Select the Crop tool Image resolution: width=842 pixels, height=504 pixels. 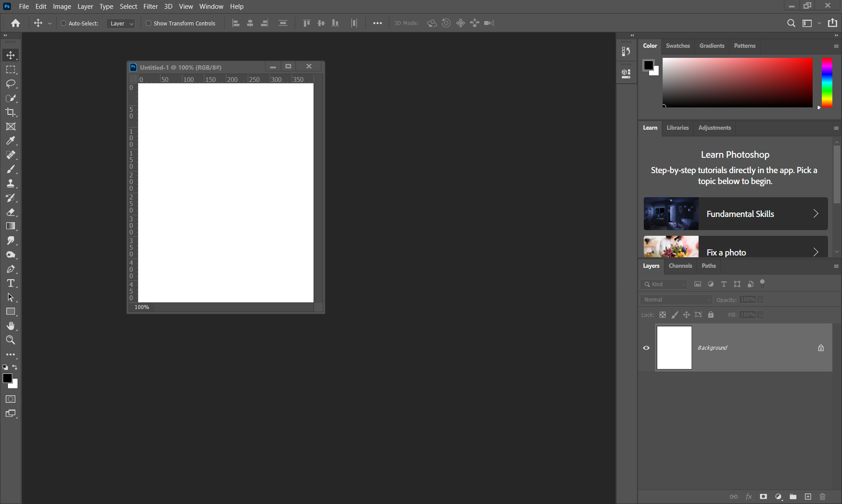click(11, 112)
